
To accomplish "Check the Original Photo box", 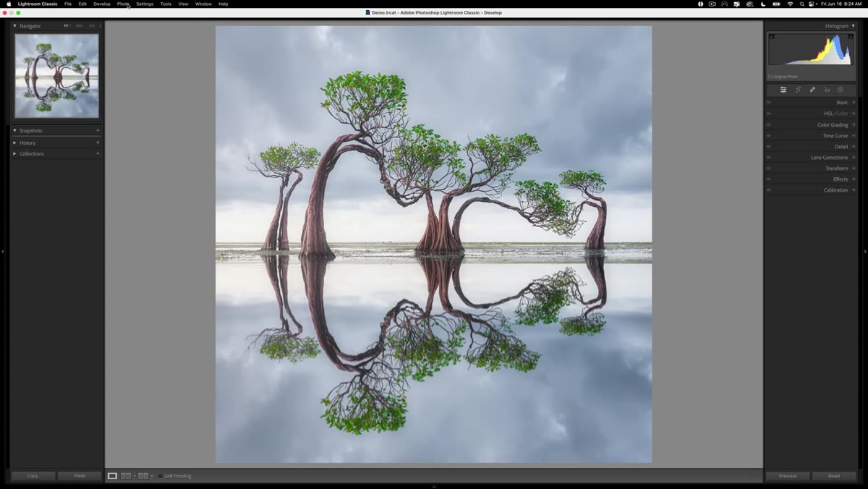I will (770, 76).
